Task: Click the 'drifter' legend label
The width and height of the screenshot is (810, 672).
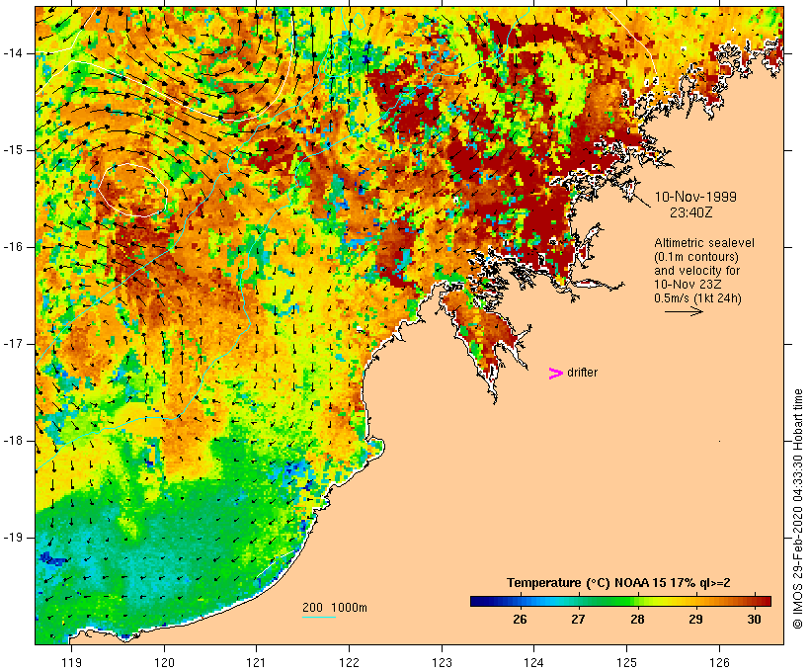Action: pos(582,373)
